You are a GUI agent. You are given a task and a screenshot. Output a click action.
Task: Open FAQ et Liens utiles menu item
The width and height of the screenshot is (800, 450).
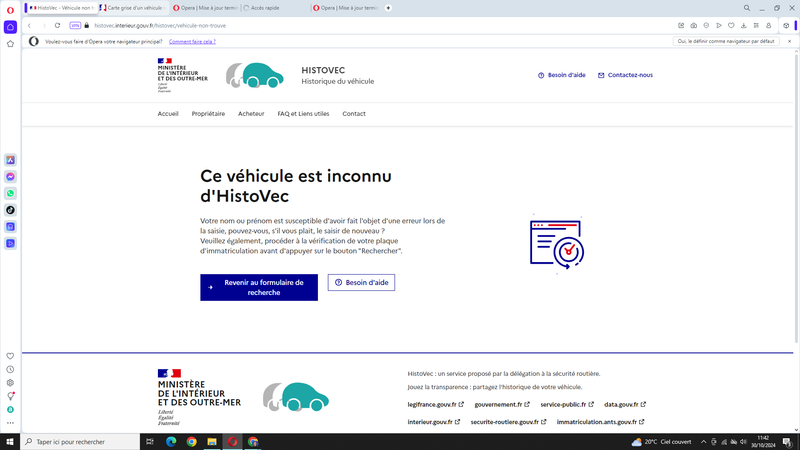pos(303,114)
